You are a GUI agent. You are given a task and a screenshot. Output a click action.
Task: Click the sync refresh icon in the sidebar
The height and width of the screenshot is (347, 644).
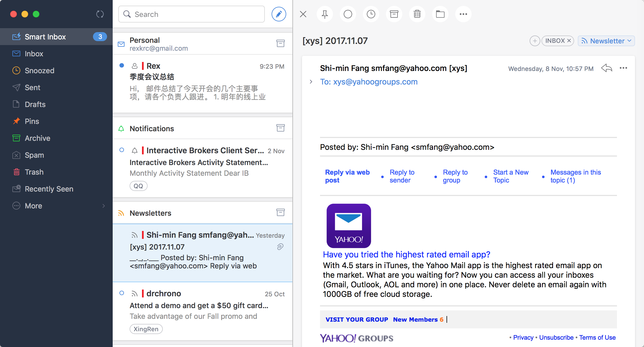(100, 14)
